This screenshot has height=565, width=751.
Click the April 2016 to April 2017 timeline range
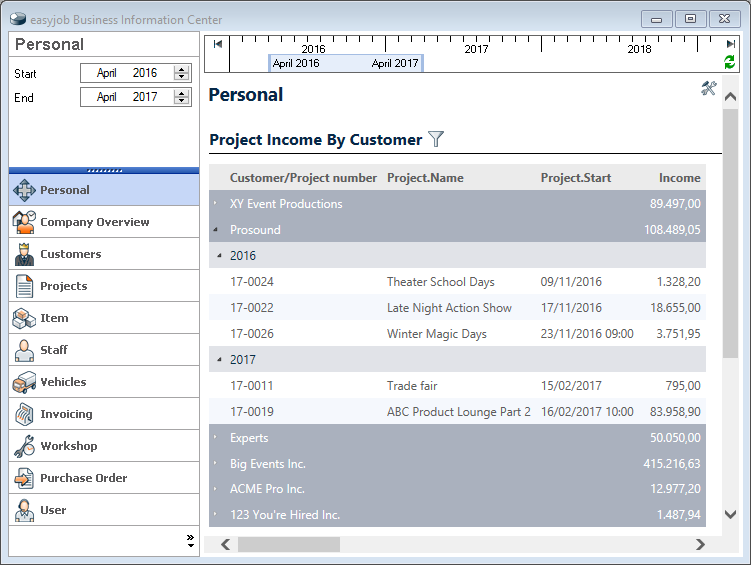[x=345, y=63]
